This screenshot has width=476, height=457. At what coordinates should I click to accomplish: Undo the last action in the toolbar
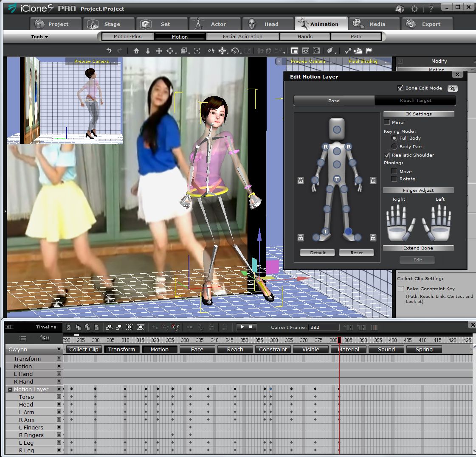tap(109, 50)
